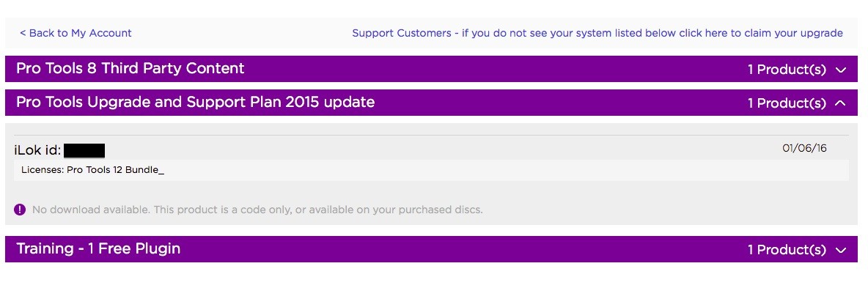Click the Pro Tools 12 Bundle_ license text
The image size is (868, 288).
[116, 170]
